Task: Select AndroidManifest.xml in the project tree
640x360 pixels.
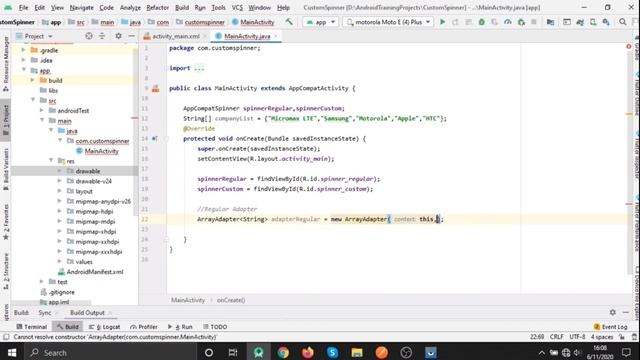Action: point(95,272)
